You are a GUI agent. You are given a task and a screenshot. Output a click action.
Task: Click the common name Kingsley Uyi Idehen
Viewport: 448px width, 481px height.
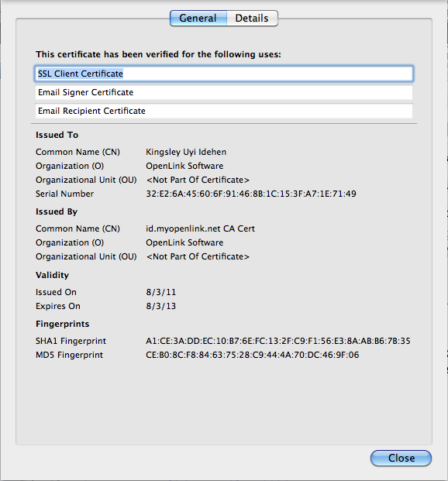[186, 152]
